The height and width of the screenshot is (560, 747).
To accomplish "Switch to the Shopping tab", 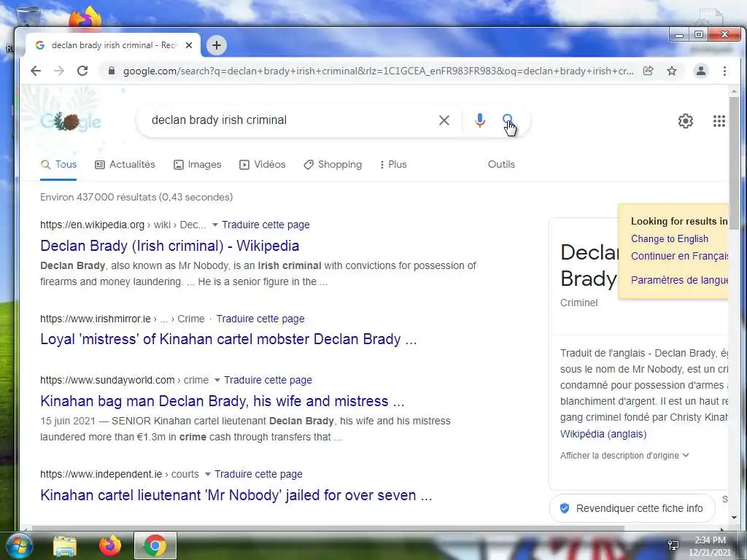I will (333, 164).
